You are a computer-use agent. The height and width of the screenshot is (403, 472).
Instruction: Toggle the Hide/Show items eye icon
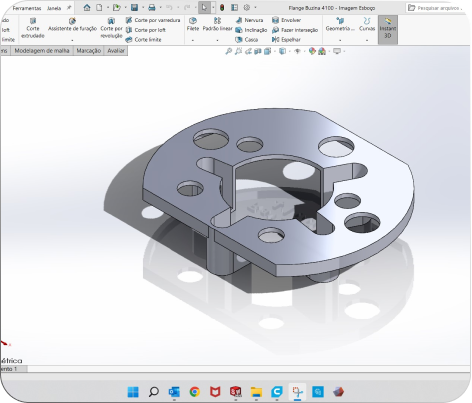pyautogui.click(x=297, y=51)
